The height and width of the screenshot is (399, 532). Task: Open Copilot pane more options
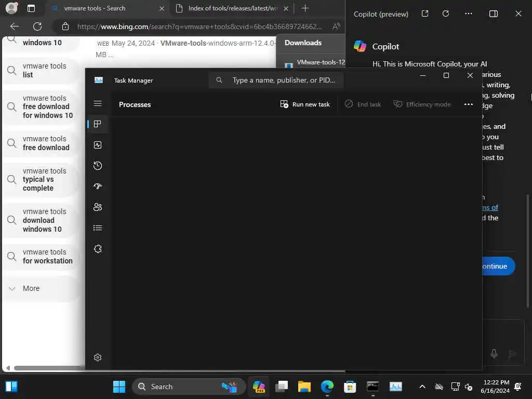469,14
